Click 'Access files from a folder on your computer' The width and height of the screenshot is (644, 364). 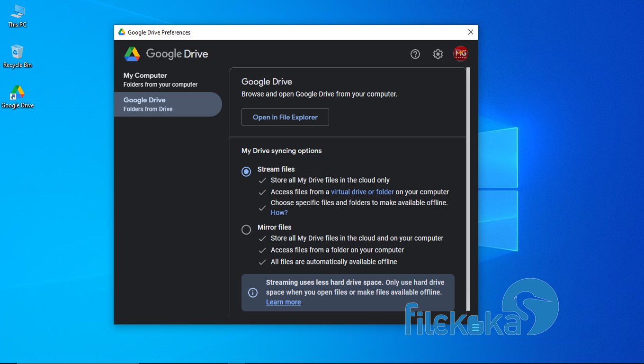[337, 250]
